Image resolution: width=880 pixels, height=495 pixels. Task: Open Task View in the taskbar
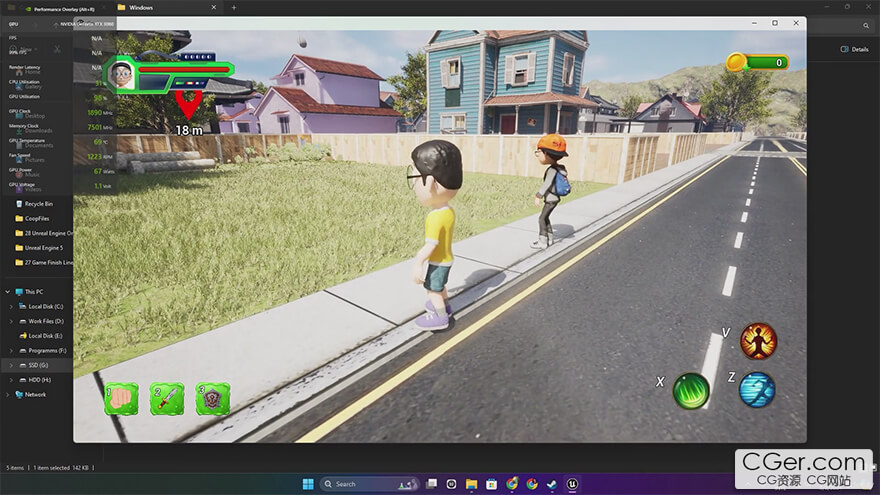432,484
